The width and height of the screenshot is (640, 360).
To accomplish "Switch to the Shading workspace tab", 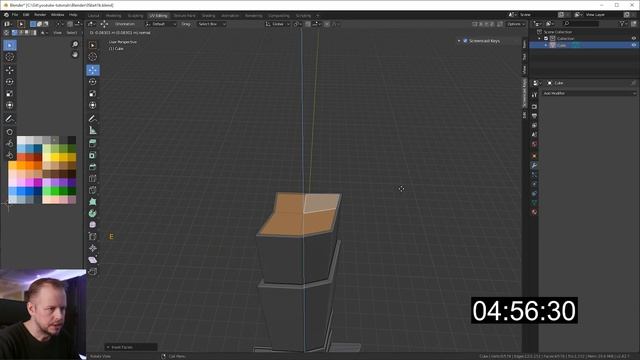I will pyautogui.click(x=208, y=16).
